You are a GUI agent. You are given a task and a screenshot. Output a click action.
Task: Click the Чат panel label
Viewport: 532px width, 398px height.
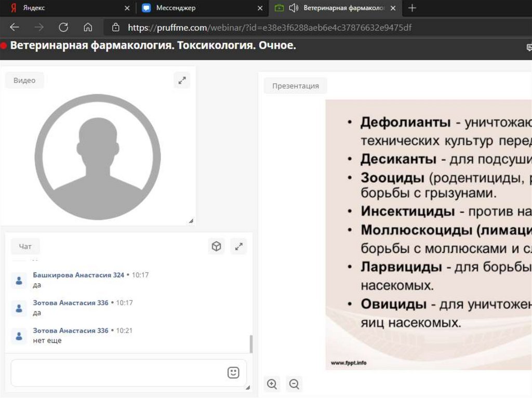point(25,247)
